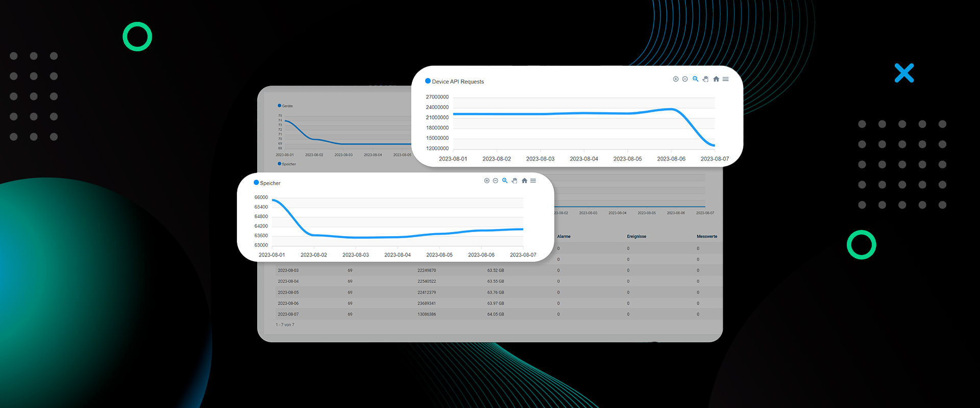Select the magnifier selection-zoom tool on the Speicher chart

505,181
